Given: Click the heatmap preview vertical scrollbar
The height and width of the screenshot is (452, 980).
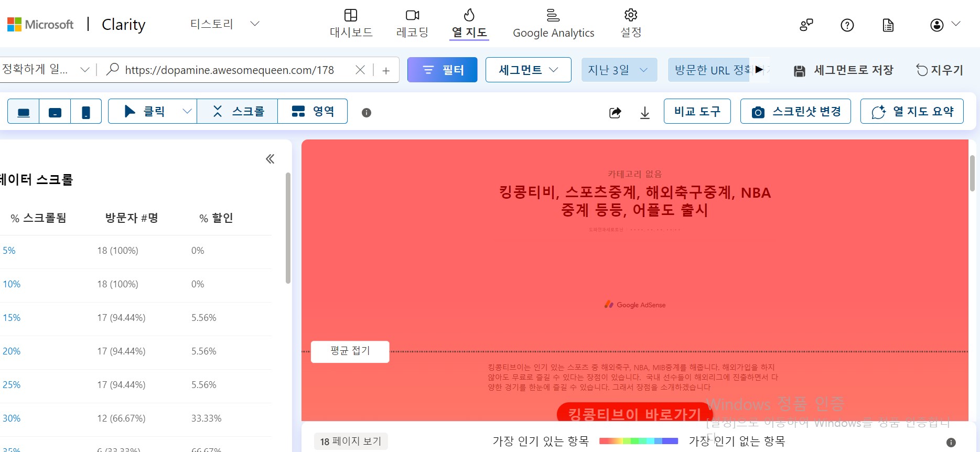Looking at the screenshot, I should point(972,173).
